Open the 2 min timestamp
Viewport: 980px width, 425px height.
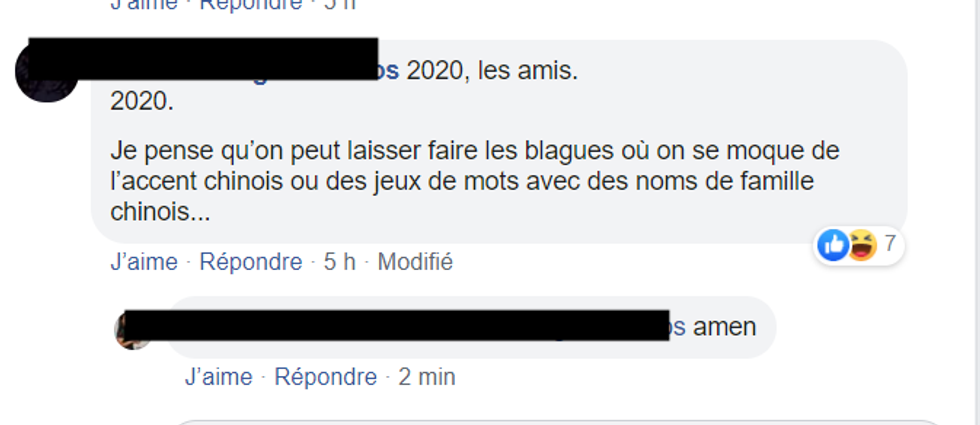click(427, 377)
